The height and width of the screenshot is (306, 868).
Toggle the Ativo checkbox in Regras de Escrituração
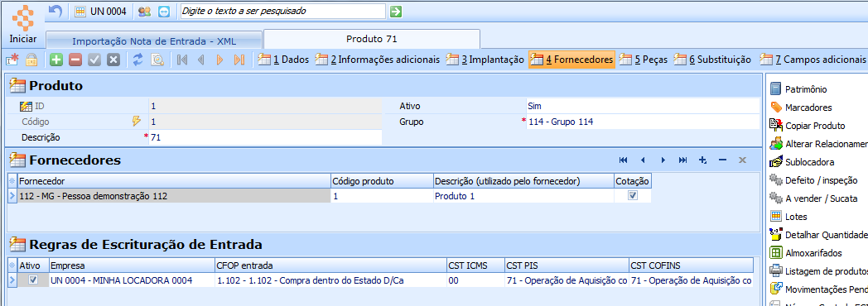click(33, 280)
